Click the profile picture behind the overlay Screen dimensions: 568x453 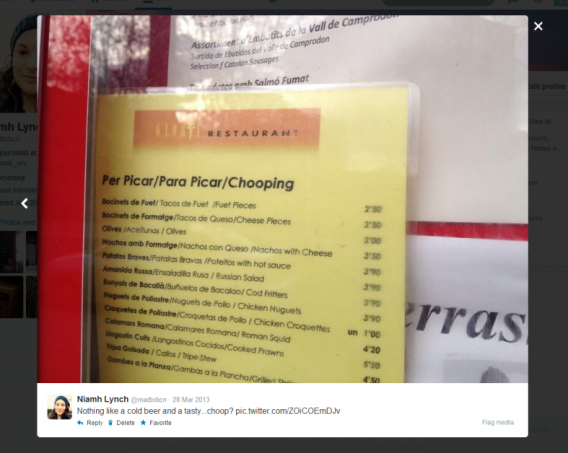(18, 63)
